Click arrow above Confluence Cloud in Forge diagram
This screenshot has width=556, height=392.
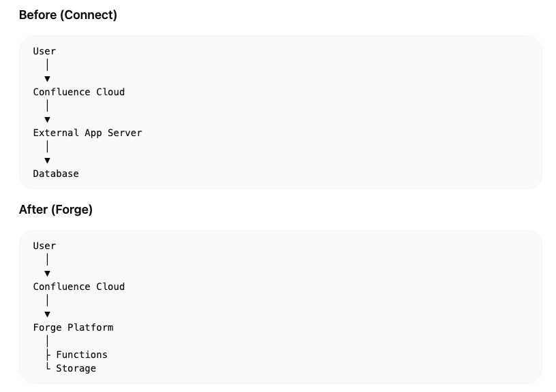[47, 274]
